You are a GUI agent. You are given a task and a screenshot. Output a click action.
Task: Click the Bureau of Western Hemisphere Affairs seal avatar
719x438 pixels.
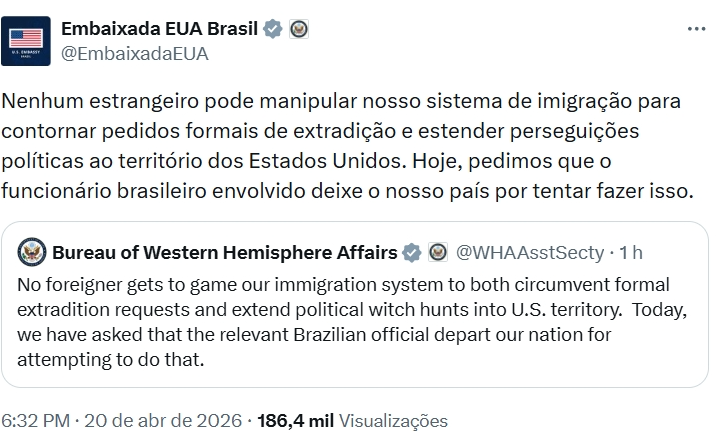click(x=31, y=252)
